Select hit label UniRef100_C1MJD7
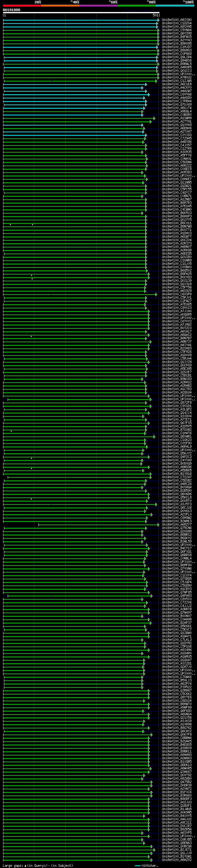This screenshot has width=197, height=868. tap(177, 47)
